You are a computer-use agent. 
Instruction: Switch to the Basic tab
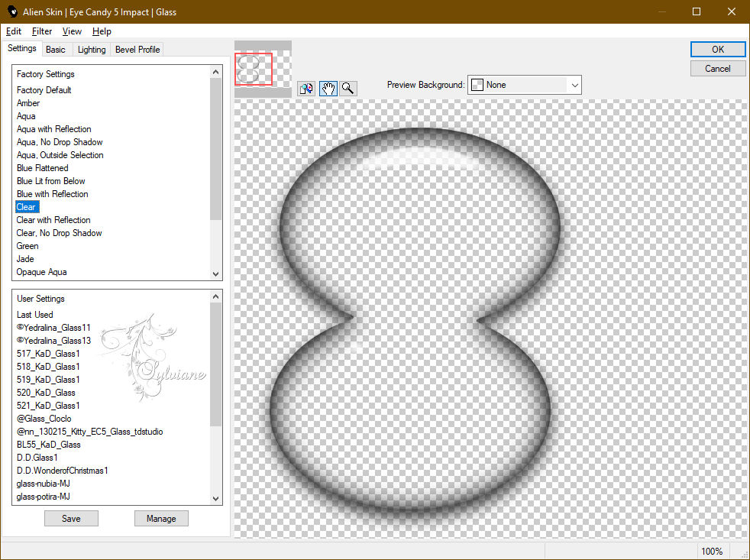tap(56, 50)
